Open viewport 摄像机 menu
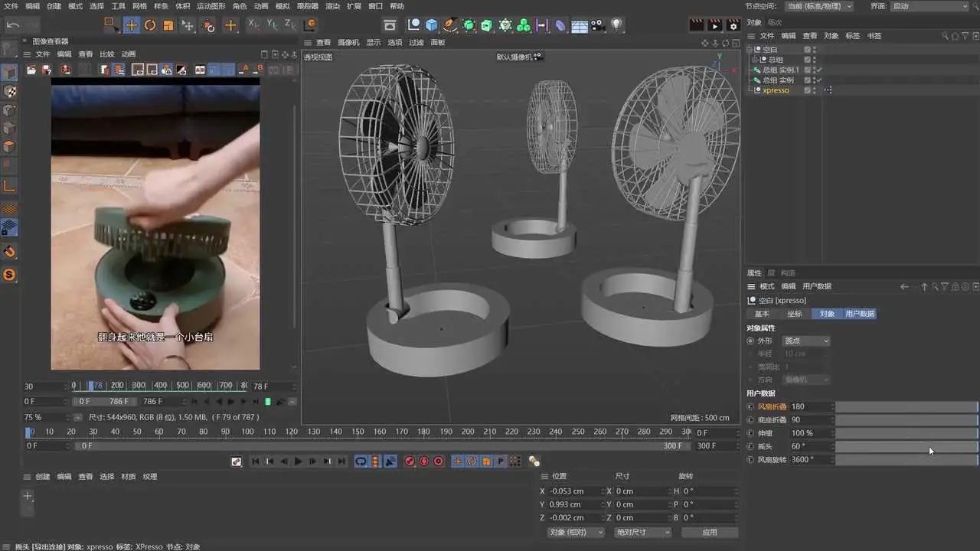 click(x=348, y=43)
